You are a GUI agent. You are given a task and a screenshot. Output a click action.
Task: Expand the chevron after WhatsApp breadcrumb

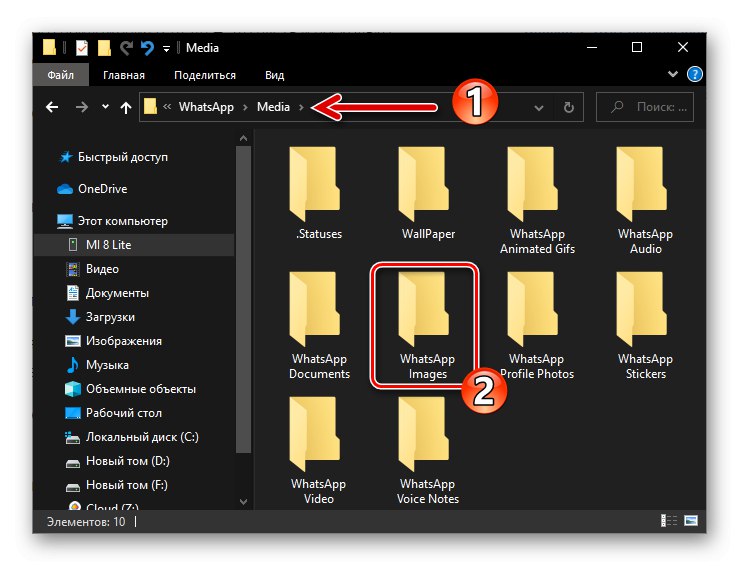245,107
